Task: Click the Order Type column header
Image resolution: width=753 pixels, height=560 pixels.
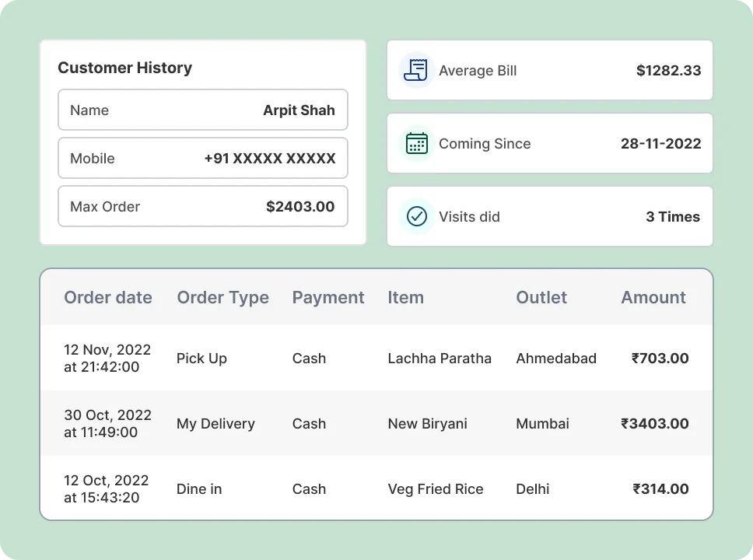Action: coord(222,297)
